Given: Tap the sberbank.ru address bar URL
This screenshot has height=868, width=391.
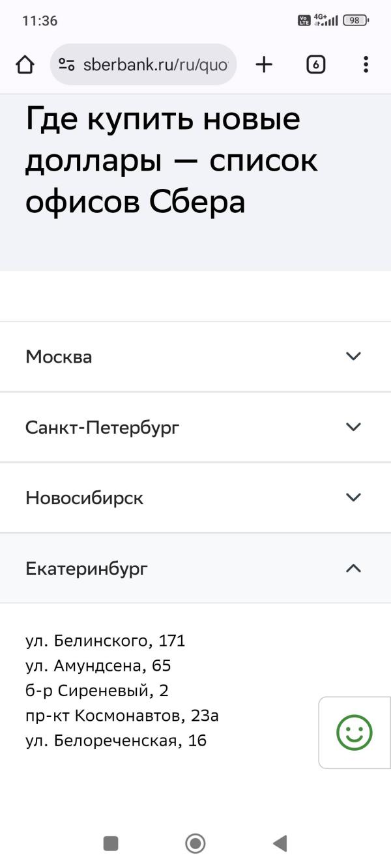Looking at the screenshot, I should 155,65.
